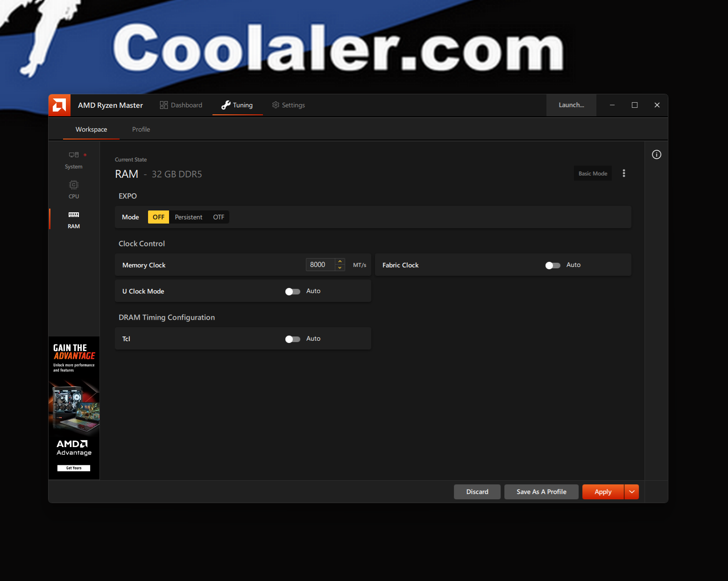
Task: Apply the tuning settings
Action: (603, 492)
